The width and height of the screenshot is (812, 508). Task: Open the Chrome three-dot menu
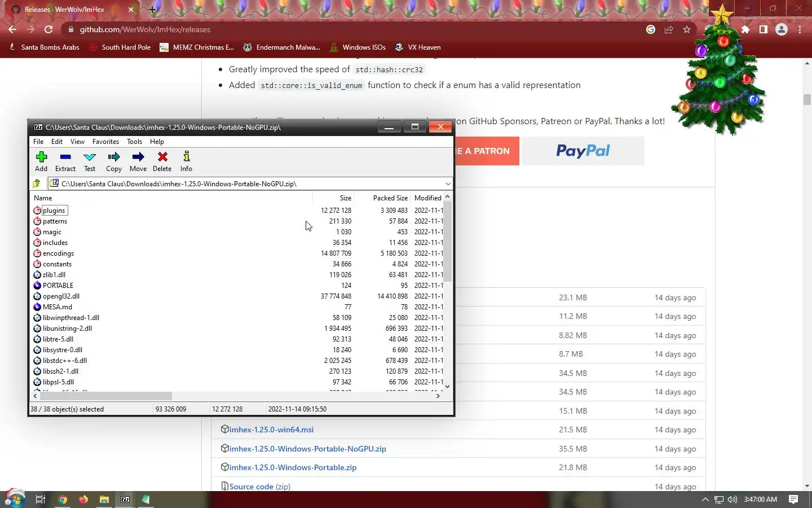[x=800, y=29]
